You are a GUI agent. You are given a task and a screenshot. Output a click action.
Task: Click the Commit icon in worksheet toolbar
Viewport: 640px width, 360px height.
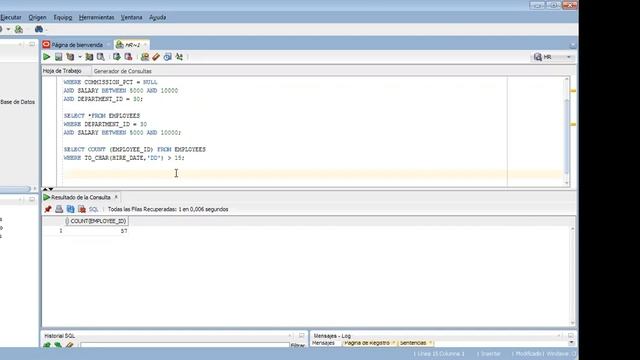pyautogui.click(x=117, y=57)
